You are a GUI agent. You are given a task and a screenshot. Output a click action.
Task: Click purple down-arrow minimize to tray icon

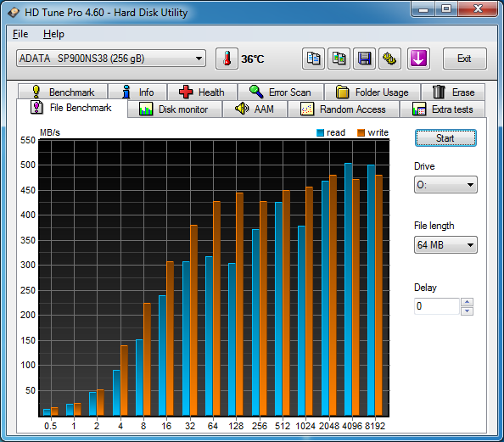pyautogui.click(x=418, y=59)
